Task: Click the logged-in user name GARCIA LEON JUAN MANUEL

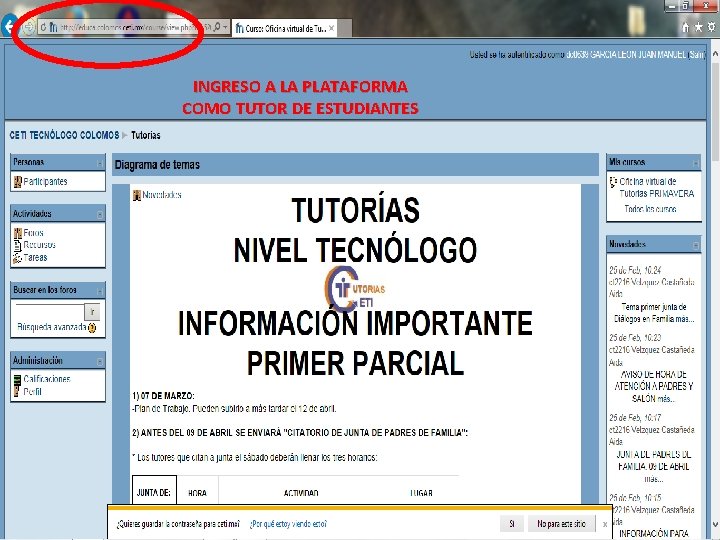Action: point(626,55)
